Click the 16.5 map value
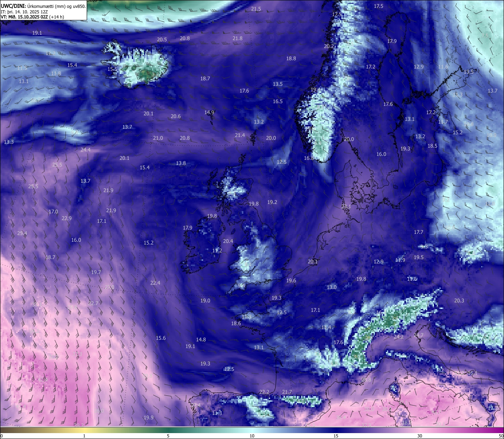The width and height of the screenshot is (504, 439). click(x=278, y=101)
